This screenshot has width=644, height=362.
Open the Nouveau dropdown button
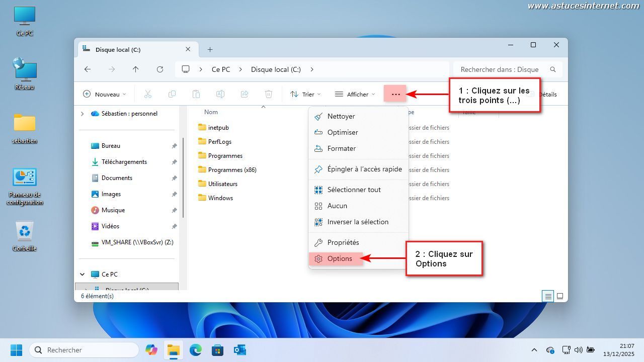[104, 94]
